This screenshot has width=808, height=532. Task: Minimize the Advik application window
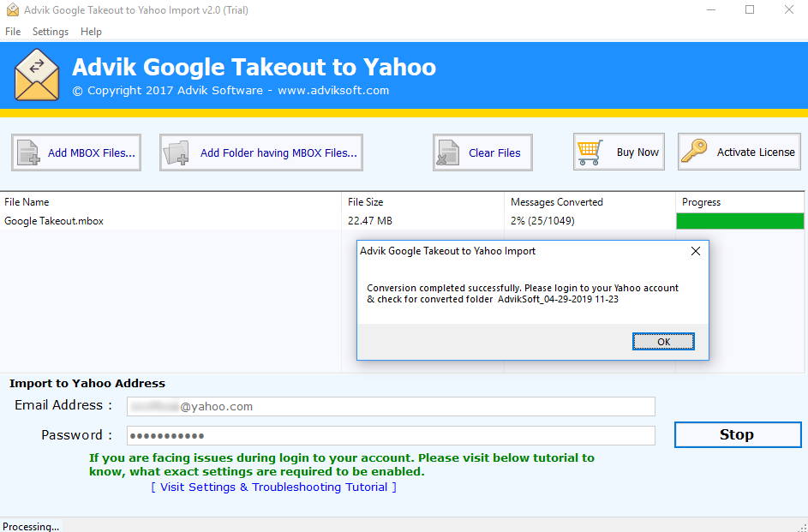pos(711,9)
